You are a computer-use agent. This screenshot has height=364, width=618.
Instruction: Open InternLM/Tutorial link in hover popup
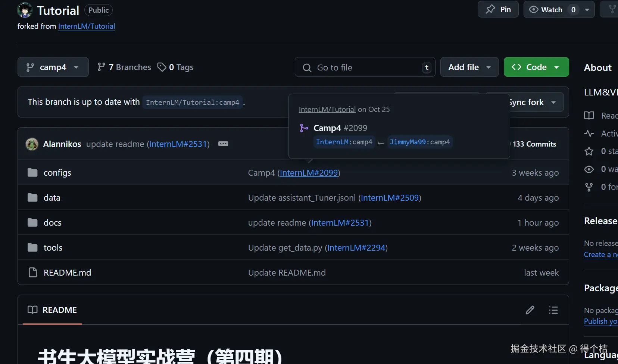(x=327, y=109)
